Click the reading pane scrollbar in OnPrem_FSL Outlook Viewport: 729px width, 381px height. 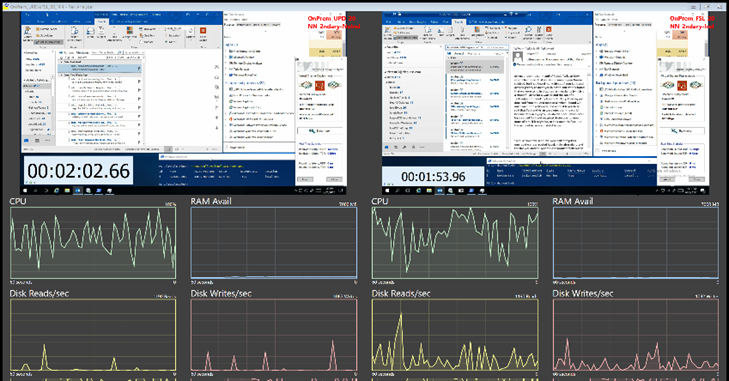tap(589, 110)
